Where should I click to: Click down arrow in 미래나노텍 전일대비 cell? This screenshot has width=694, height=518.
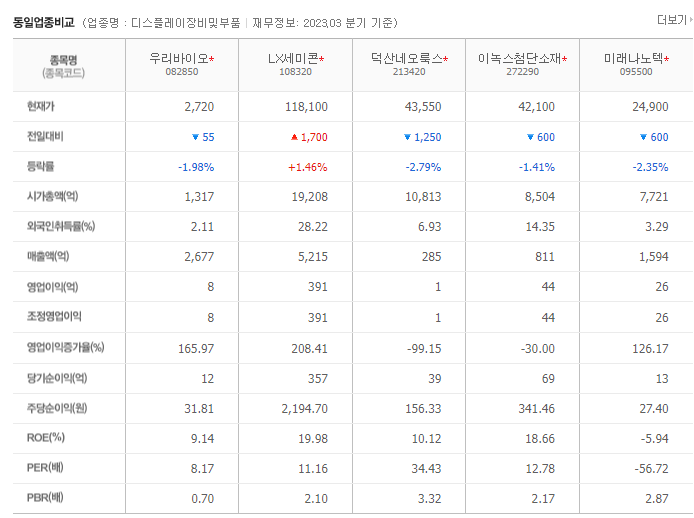644,137
